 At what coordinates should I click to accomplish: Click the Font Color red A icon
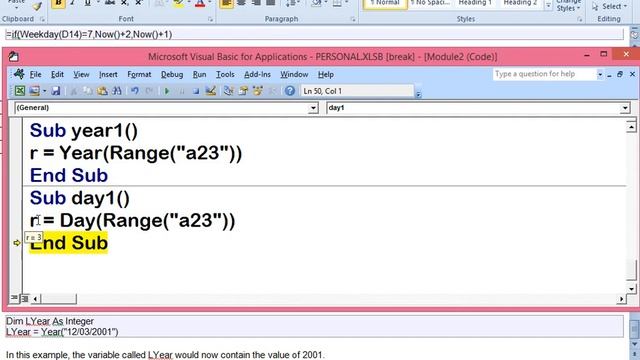click(200, 3)
